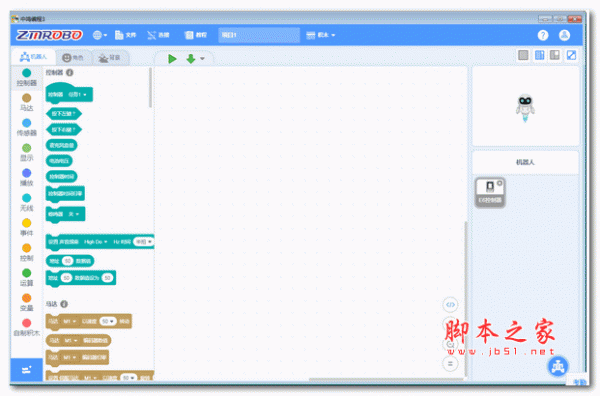Click the 按下左键? hexagon block
The width and height of the screenshot is (600, 396).
click(x=64, y=114)
